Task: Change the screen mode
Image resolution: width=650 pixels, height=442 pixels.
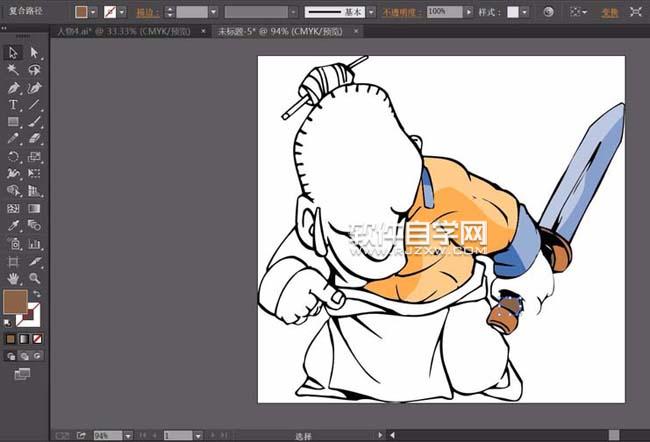Action: click(22, 374)
